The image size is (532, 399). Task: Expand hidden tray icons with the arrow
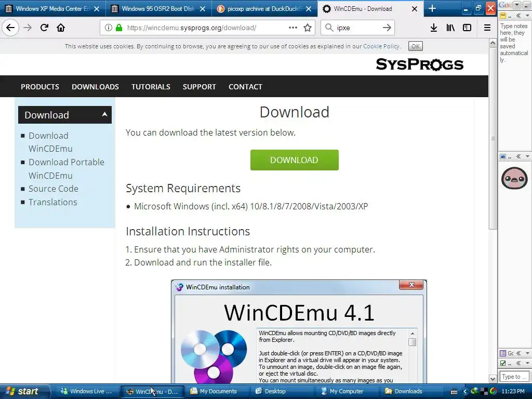coord(465,392)
